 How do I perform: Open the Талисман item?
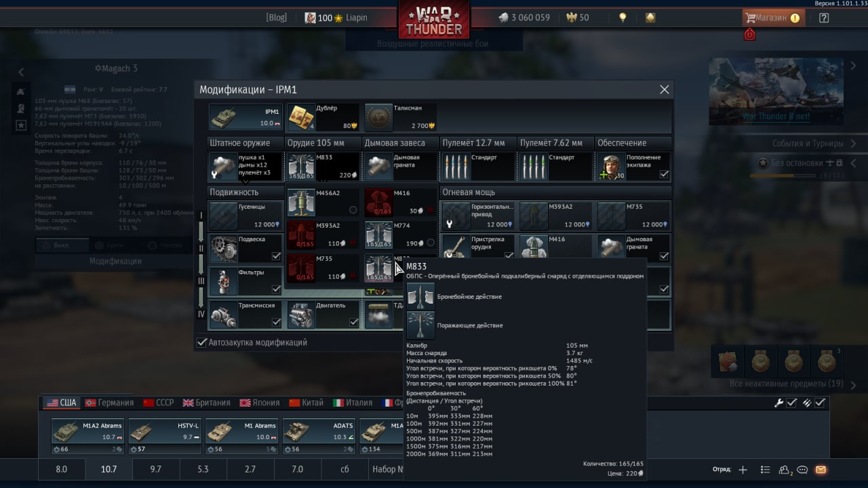click(x=400, y=117)
